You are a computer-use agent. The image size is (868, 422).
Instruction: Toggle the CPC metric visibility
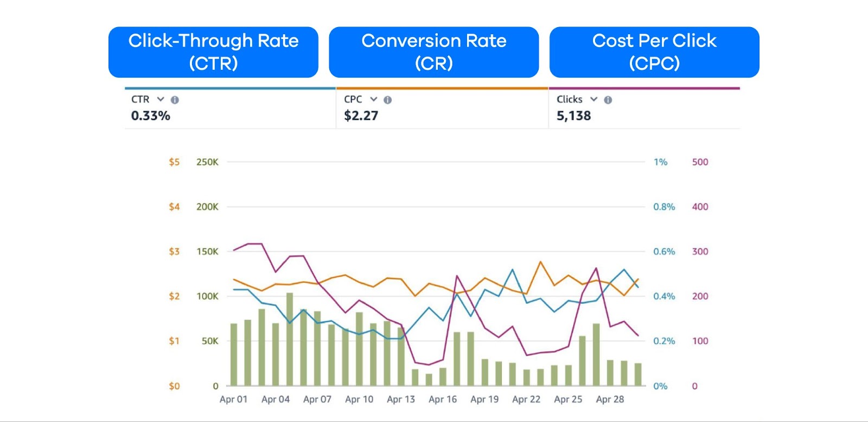(353, 99)
